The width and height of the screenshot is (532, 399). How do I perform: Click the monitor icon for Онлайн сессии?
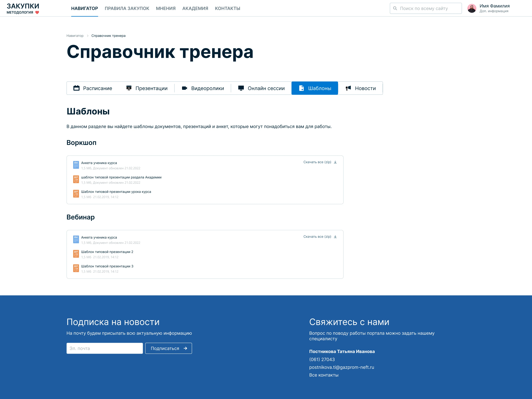click(x=241, y=88)
